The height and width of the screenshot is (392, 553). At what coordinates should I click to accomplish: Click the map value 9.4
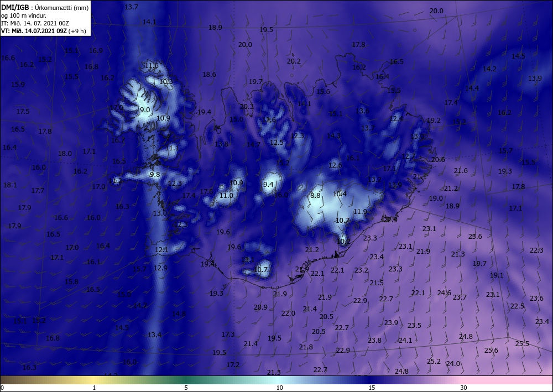268,184
